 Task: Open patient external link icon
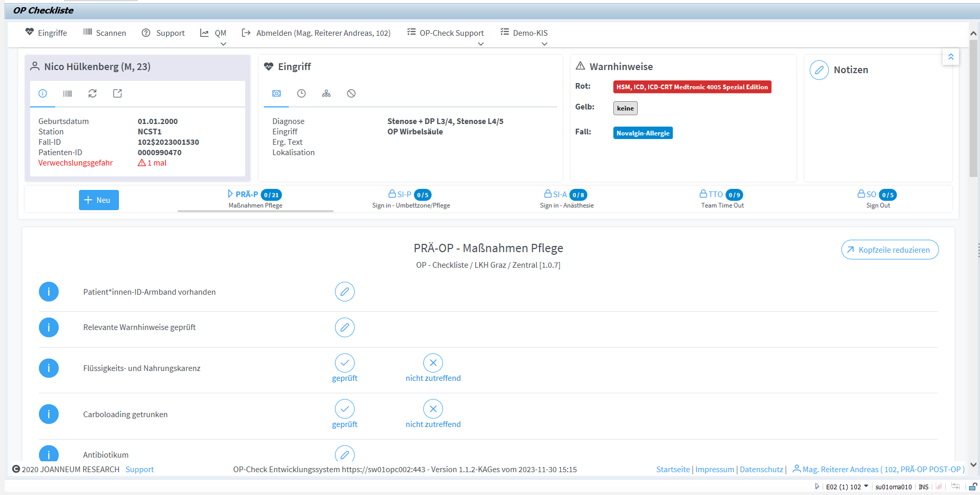[x=117, y=93]
